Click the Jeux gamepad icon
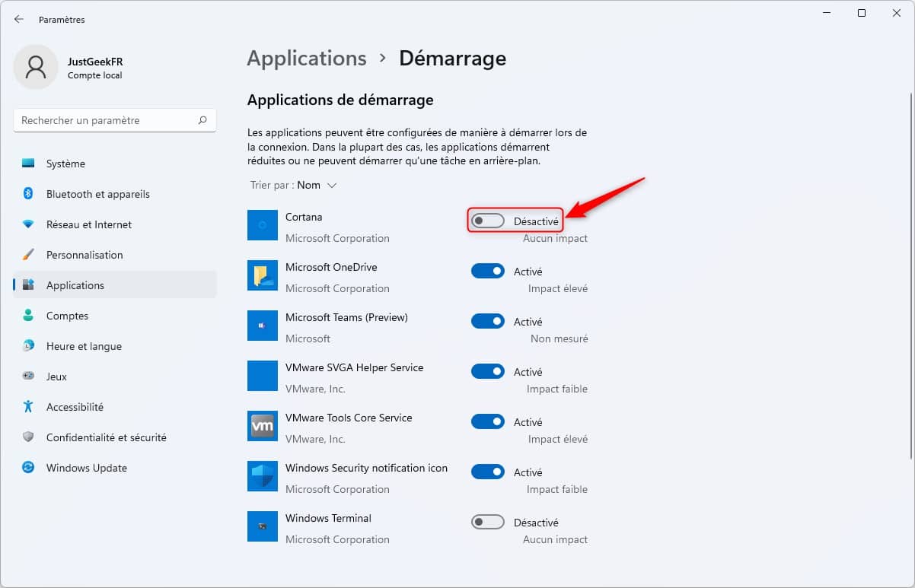Image resolution: width=915 pixels, height=588 pixels. pyautogui.click(x=28, y=377)
